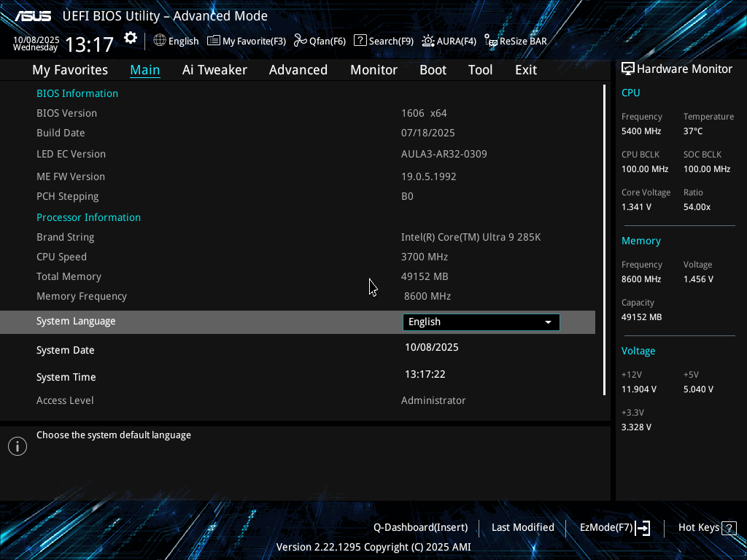Select the System Date field
Viewport: 747px width, 560px height.
432,348
